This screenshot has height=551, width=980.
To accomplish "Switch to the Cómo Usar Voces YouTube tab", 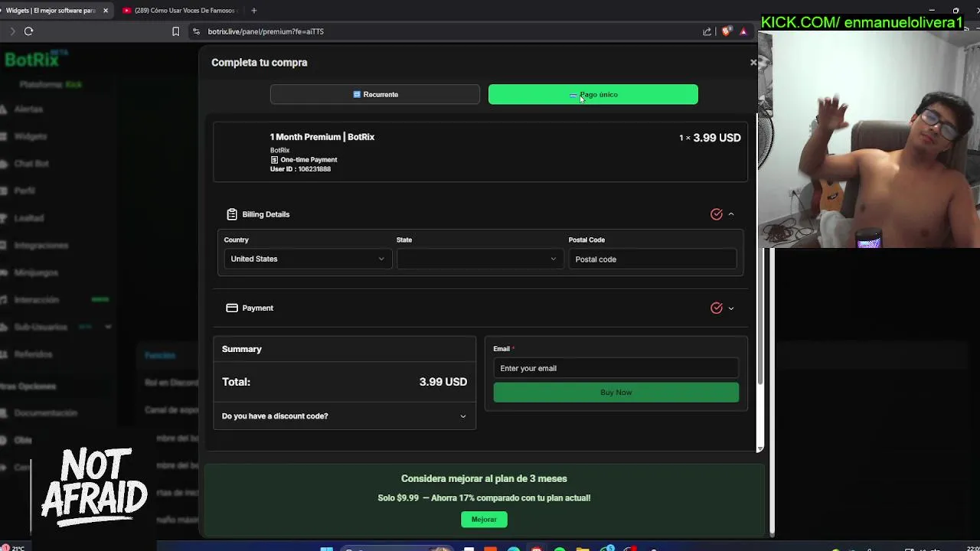I will [181, 11].
